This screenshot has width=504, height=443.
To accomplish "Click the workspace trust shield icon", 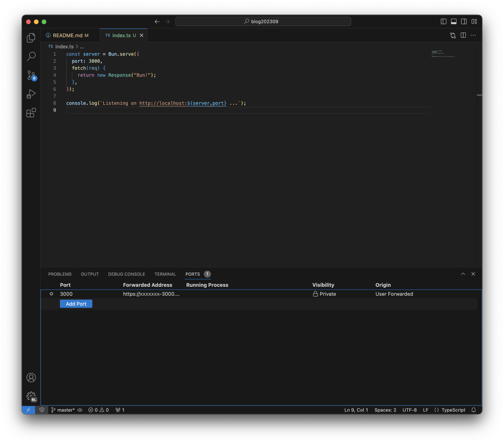I will click(42, 410).
